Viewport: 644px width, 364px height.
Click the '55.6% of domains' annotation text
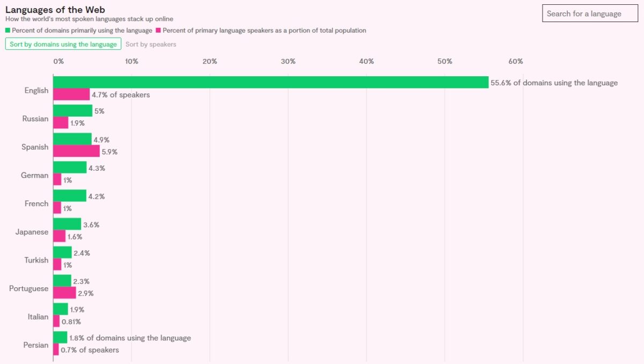tap(554, 83)
